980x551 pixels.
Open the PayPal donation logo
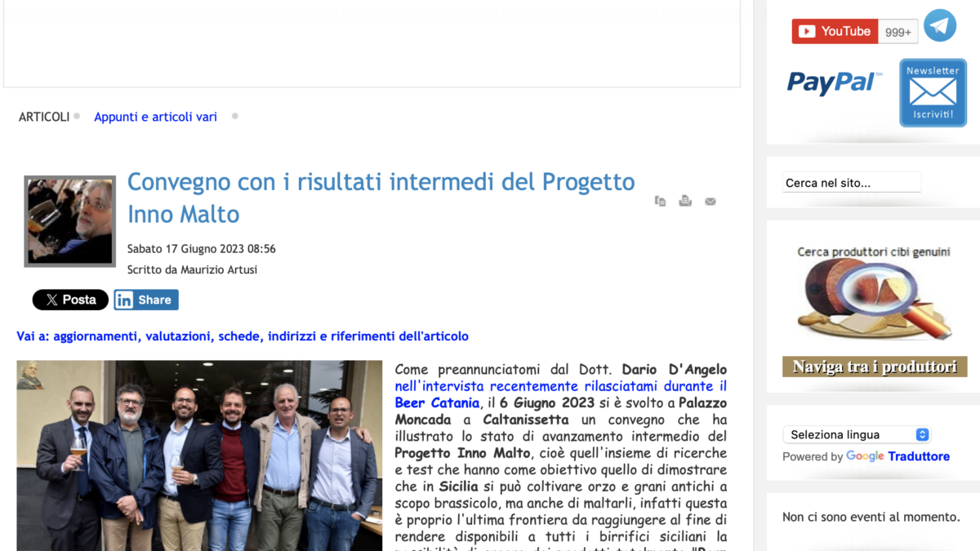click(x=834, y=82)
